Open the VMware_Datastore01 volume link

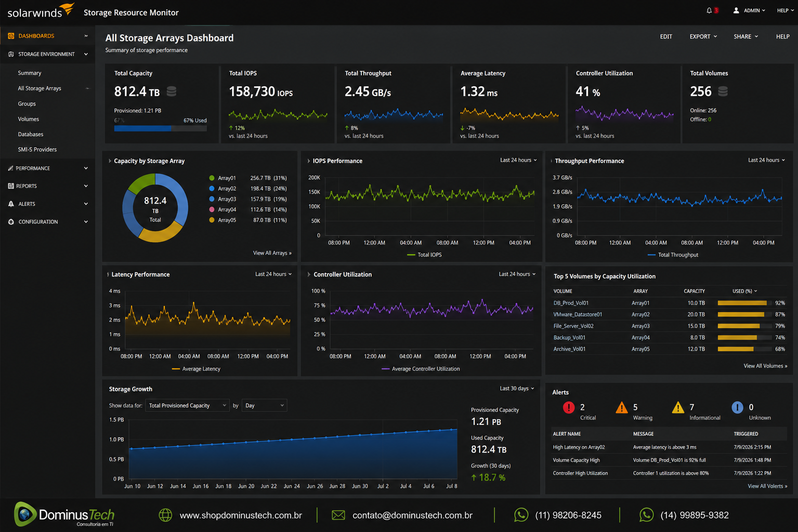click(578, 314)
